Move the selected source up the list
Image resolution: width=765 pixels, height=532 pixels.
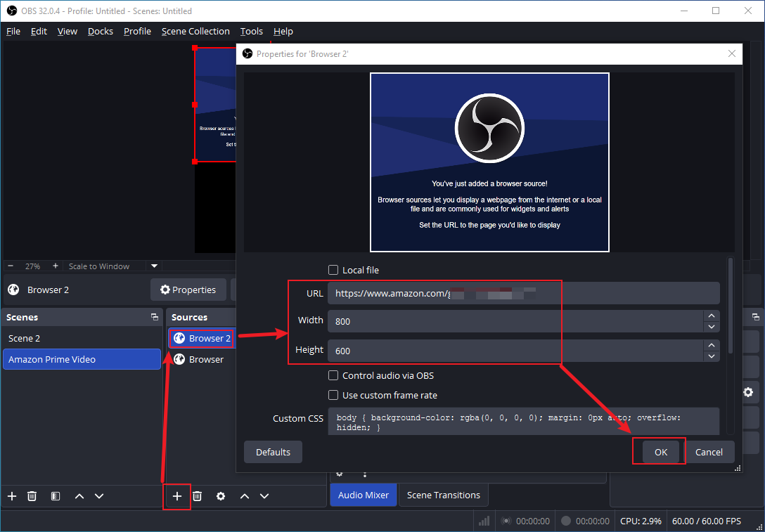[245, 496]
